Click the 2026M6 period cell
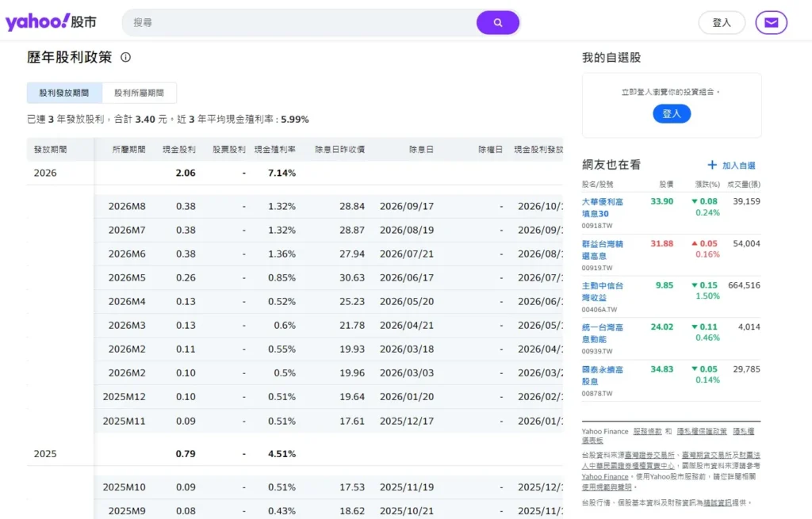This screenshot has width=812, height=519. point(127,254)
